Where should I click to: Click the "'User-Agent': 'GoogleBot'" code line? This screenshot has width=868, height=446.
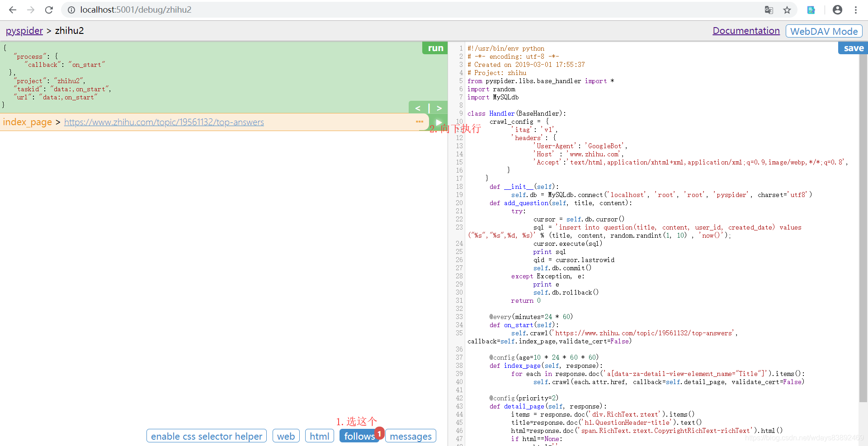[x=580, y=146]
